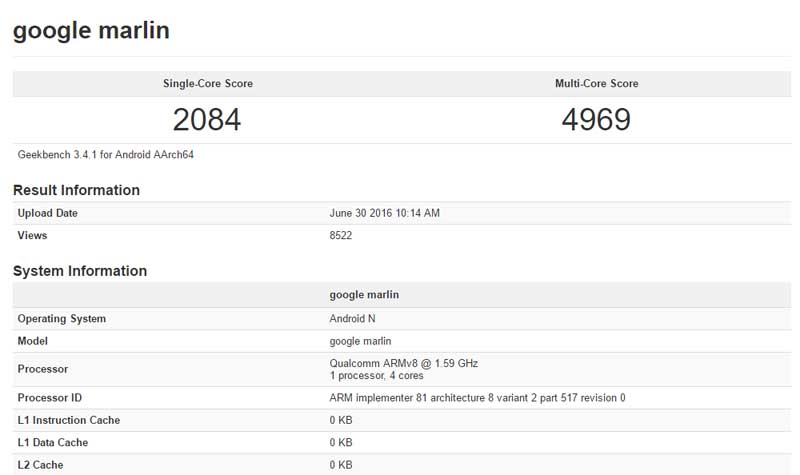The height and width of the screenshot is (475, 800).
Task: Click the L2 Cache '0 KB' value
Action: click(341, 465)
